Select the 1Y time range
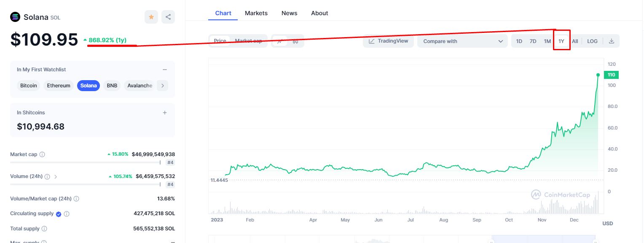The image size is (644, 243). [x=561, y=41]
